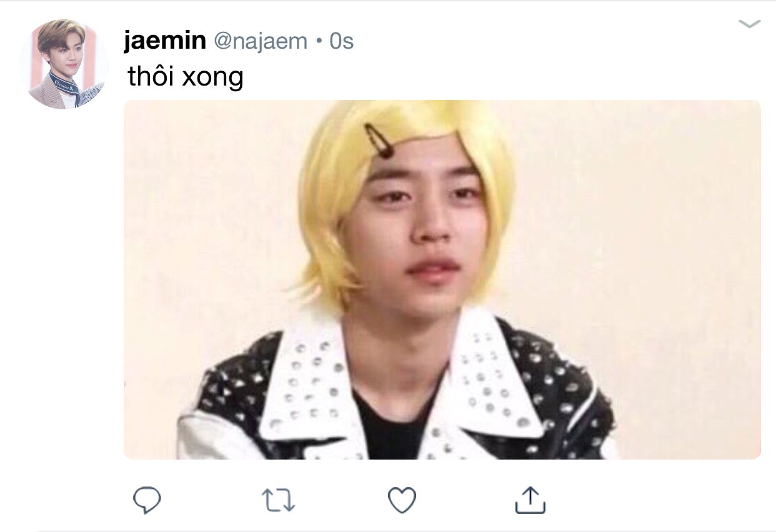Select the tweet text "thôi xong"
This screenshot has height=532, width=776.
pyautogui.click(x=185, y=76)
